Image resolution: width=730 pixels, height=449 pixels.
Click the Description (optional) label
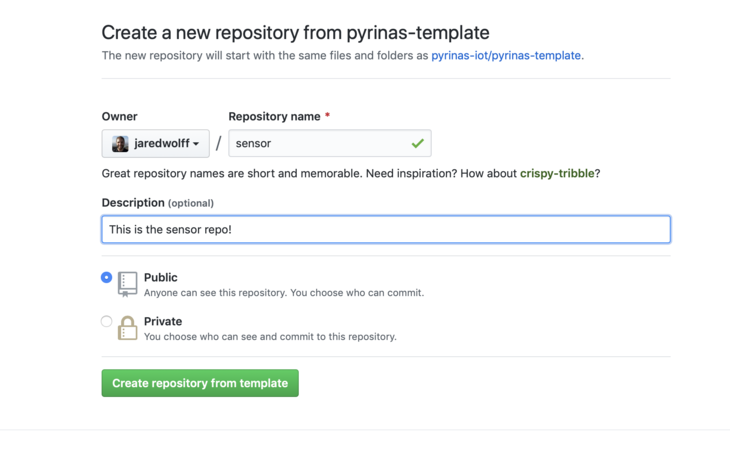157,203
